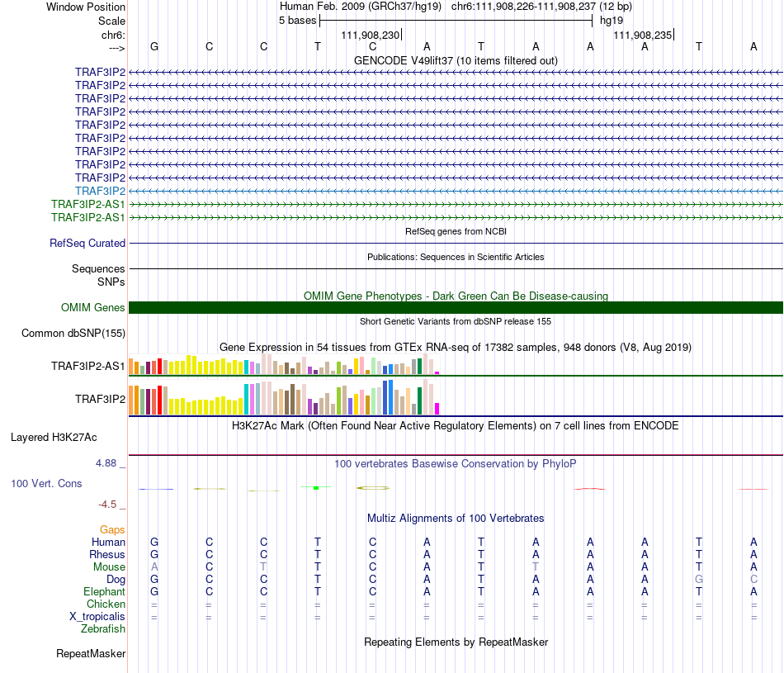Click the 111,908,230 coordinate marker
The image size is (784, 673).
[x=371, y=35]
